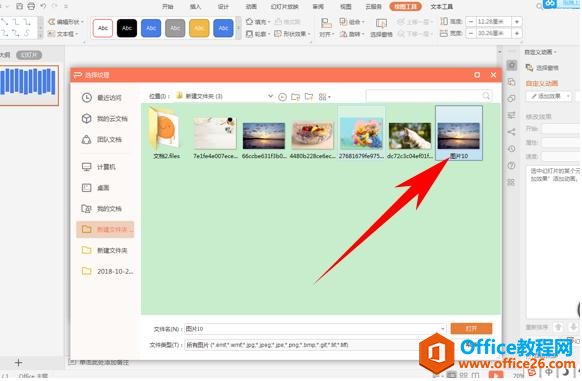
Task: Click the 对齐 align icon
Action: coord(326,23)
